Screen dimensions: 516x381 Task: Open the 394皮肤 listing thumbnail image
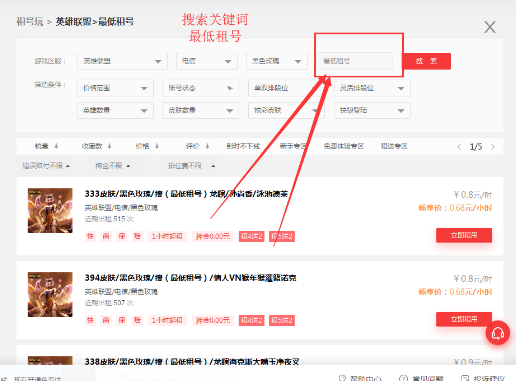50,294
